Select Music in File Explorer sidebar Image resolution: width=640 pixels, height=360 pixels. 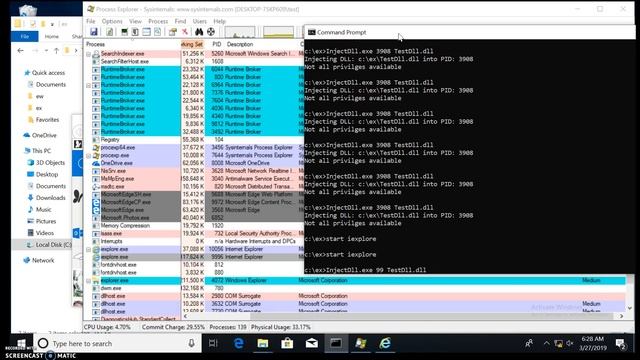39,209
